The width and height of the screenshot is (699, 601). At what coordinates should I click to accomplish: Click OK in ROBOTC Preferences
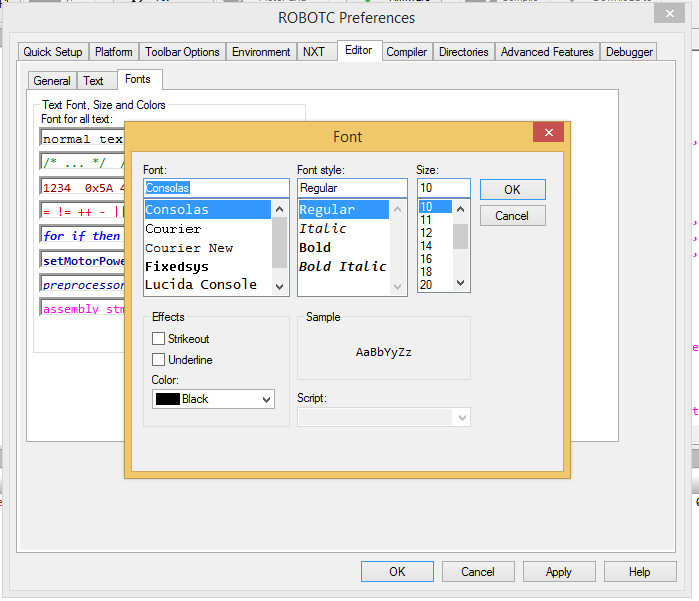[x=397, y=572]
